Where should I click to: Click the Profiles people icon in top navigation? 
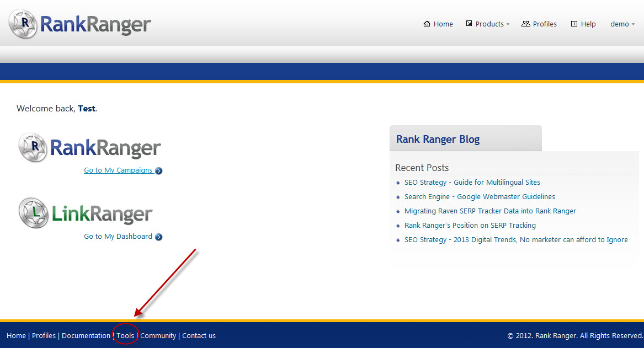pyautogui.click(x=526, y=23)
